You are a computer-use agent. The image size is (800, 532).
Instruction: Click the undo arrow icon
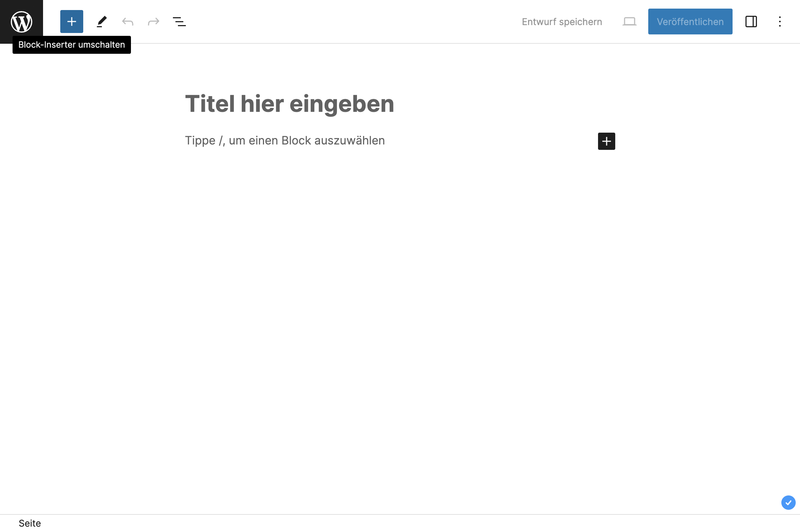click(x=128, y=22)
